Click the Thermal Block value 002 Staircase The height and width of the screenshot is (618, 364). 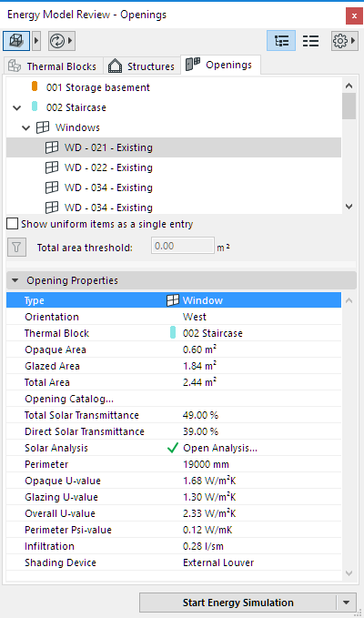tap(213, 333)
